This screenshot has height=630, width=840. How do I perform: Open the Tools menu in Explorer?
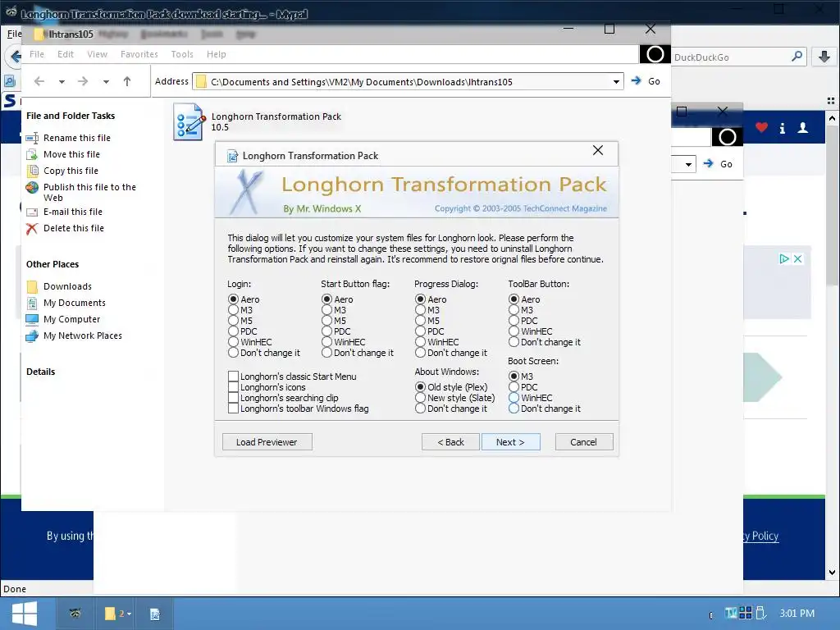(x=181, y=54)
